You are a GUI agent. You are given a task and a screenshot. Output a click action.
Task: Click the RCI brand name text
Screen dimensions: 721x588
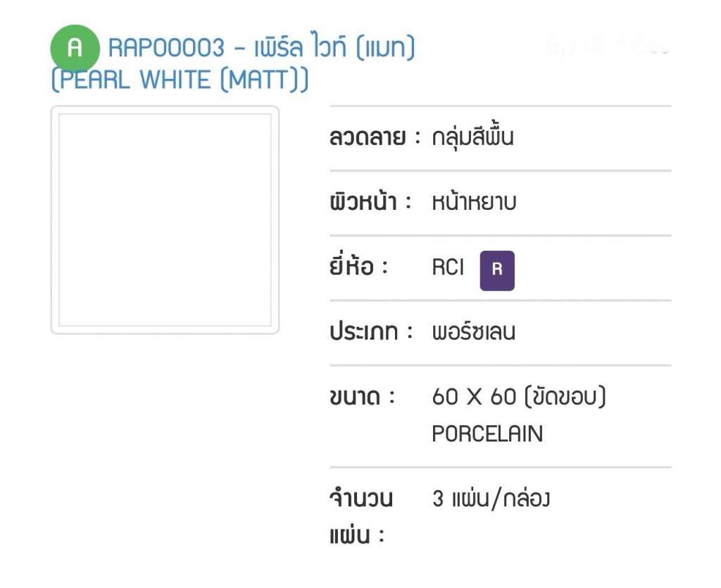(x=448, y=267)
